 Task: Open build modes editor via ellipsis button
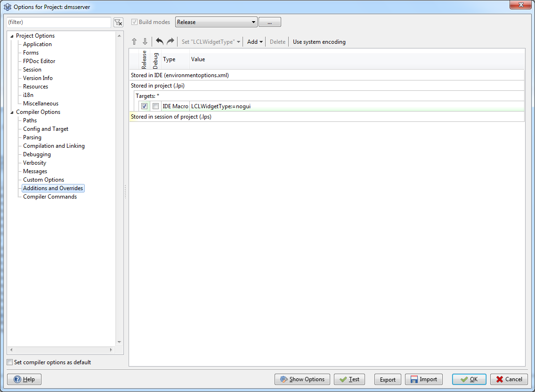coord(269,22)
